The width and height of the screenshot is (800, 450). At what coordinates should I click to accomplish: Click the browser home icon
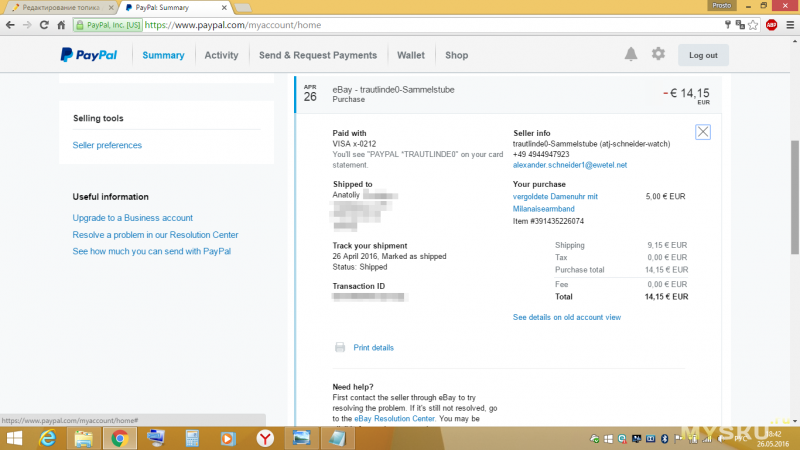pyautogui.click(x=61, y=25)
